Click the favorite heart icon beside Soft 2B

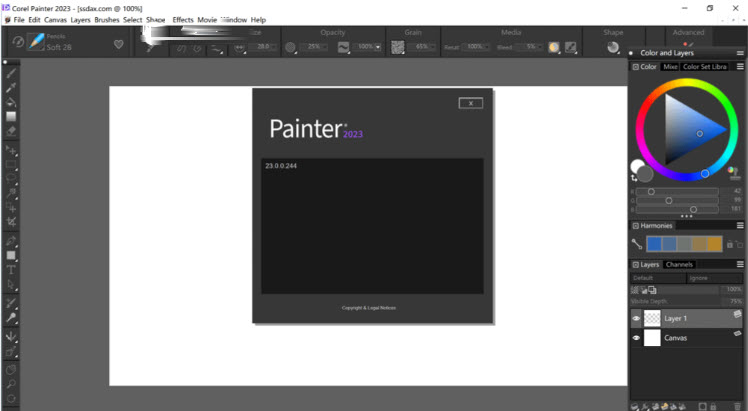(x=118, y=44)
